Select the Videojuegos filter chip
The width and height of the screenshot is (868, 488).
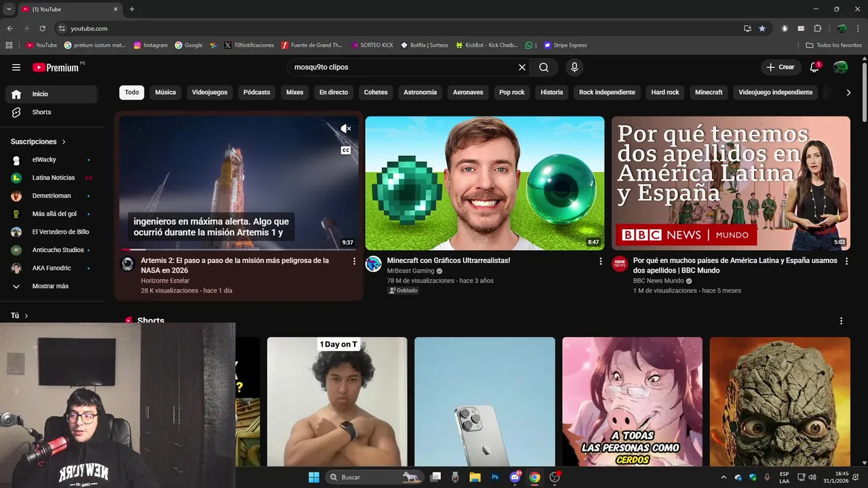[x=210, y=92]
